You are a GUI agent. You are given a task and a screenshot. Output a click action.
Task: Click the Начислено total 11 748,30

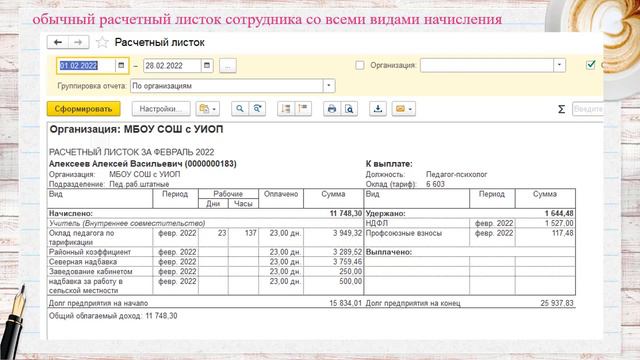tap(346, 213)
